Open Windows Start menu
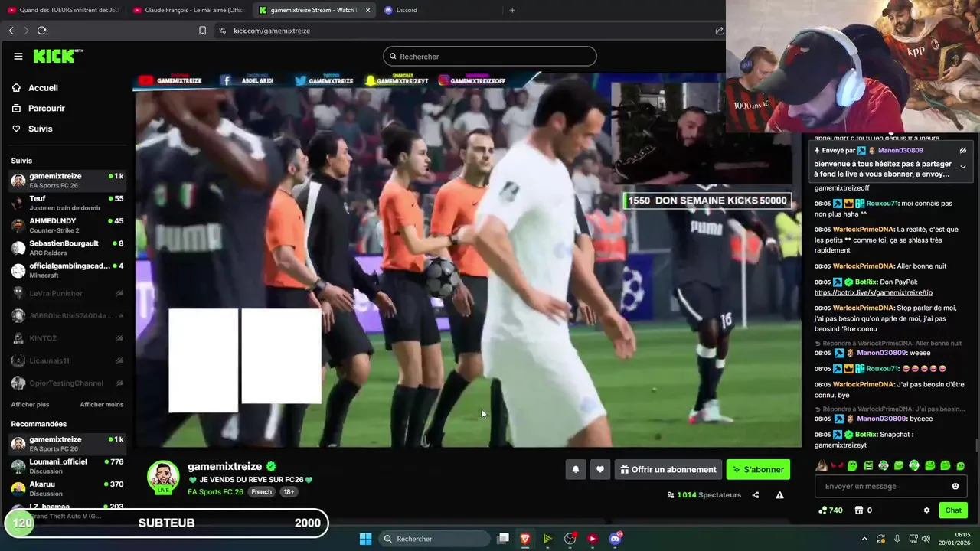 click(365, 539)
